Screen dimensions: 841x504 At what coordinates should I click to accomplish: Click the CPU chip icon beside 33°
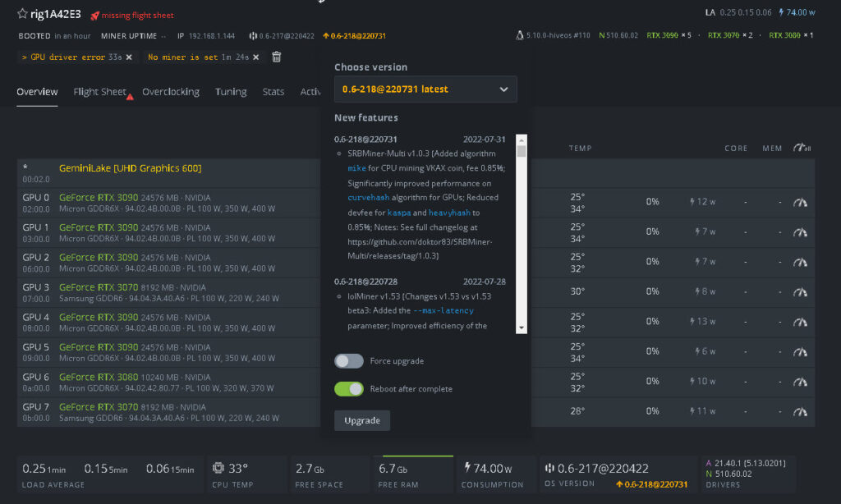pos(218,468)
